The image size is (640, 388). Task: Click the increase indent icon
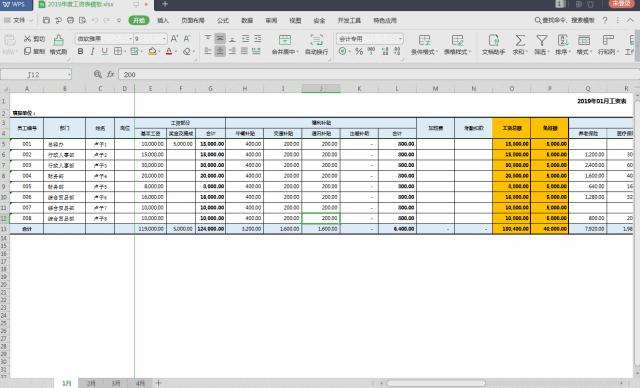(258, 38)
